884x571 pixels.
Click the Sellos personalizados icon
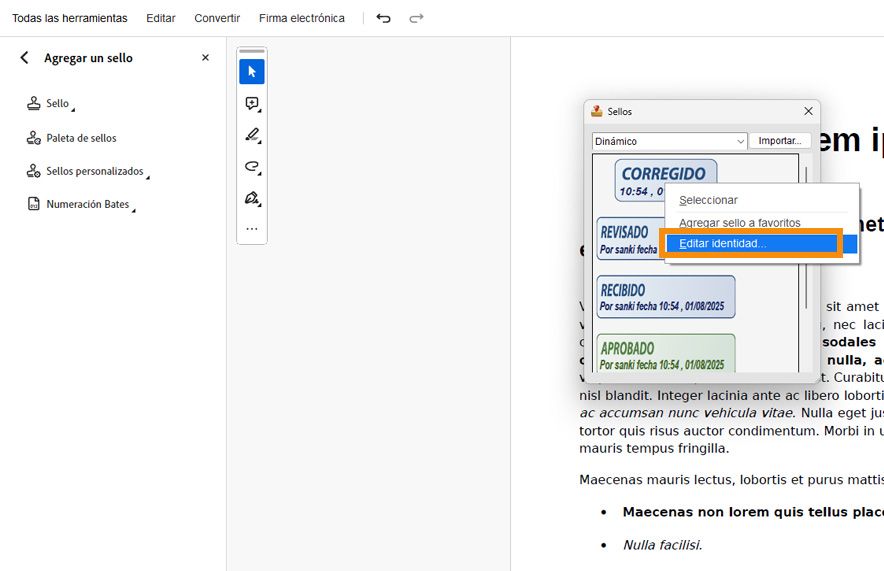coord(34,171)
